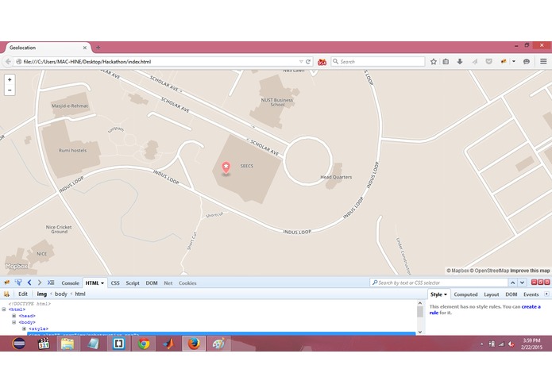Screen dimensions: 552x392
Task: Click the star marker pin on SEECS
Action: coord(226,167)
